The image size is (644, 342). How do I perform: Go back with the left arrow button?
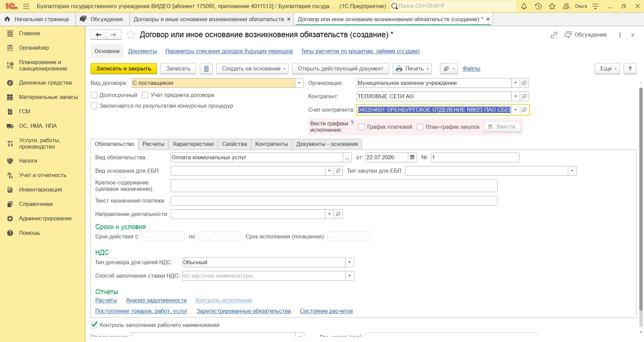click(x=98, y=35)
